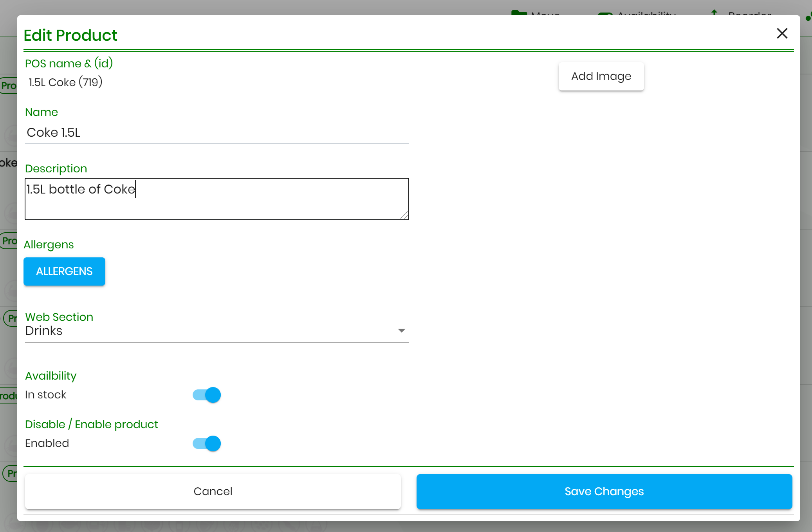Screen dimensions: 812x532
Task: Click the POS name text 1.5L Coke (719)
Action: (65, 82)
